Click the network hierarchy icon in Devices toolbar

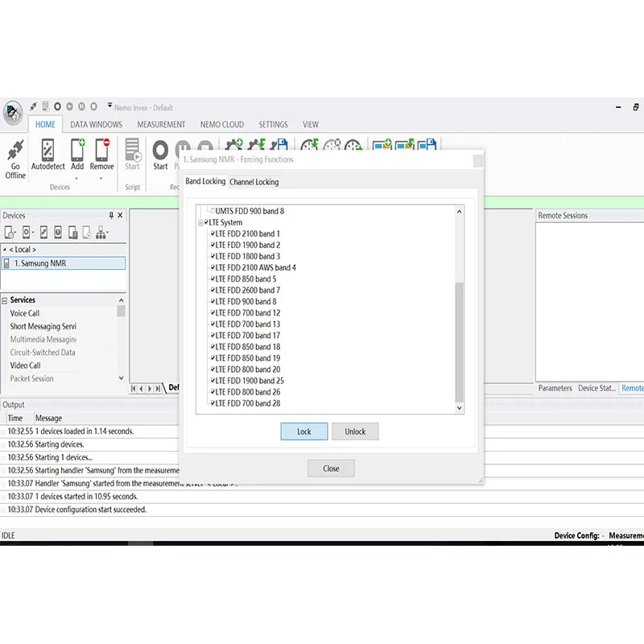pyautogui.click(x=101, y=233)
